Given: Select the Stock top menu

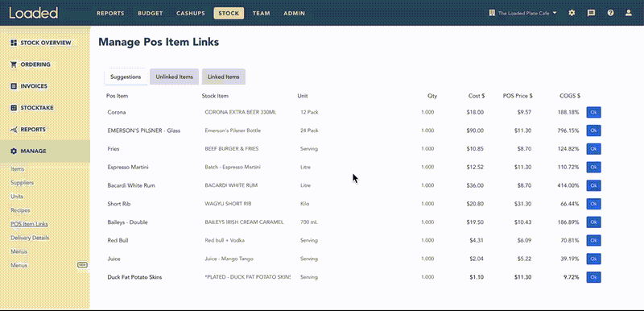Looking at the screenshot, I should click(x=229, y=13).
